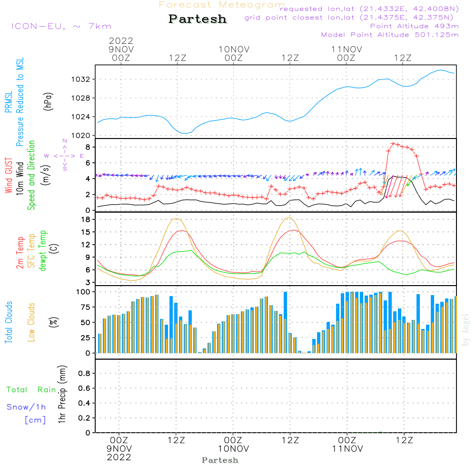Click the '(hPa)' unit label
The image size is (476, 476).
pos(48,101)
